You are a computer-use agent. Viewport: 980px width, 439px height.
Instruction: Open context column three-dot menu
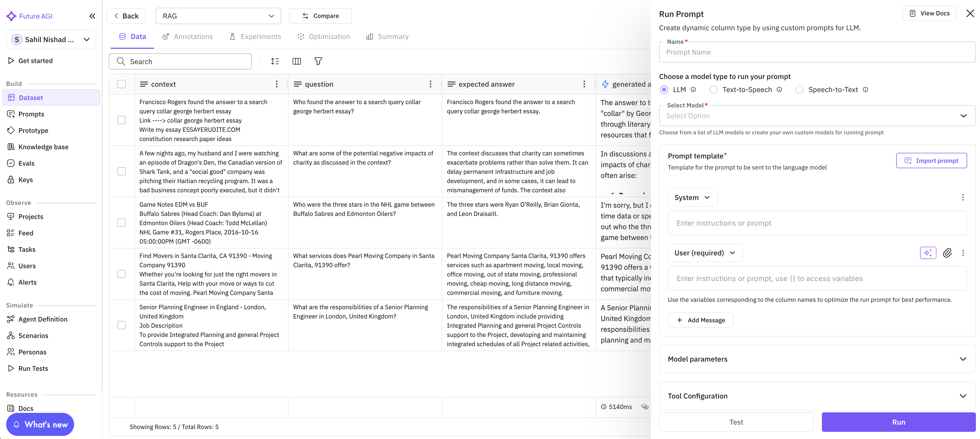pyautogui.click(x=277, y=84)
